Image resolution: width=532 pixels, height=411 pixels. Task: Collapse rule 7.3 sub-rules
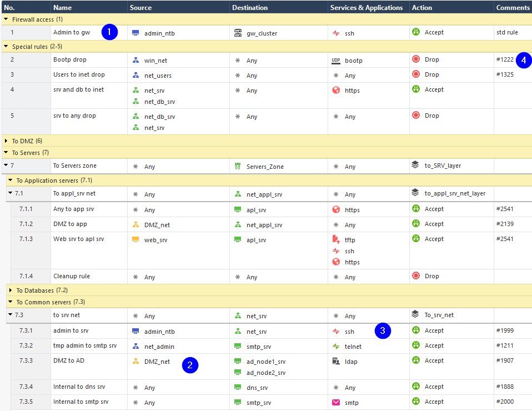coord(10,314)
